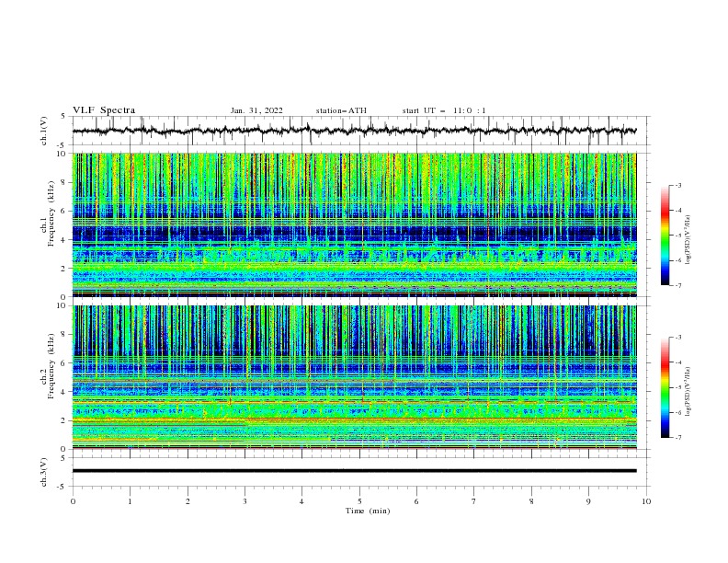
Task: Click the "-5" tick on ch.1 color bar
Action: [x=678, y=236]
